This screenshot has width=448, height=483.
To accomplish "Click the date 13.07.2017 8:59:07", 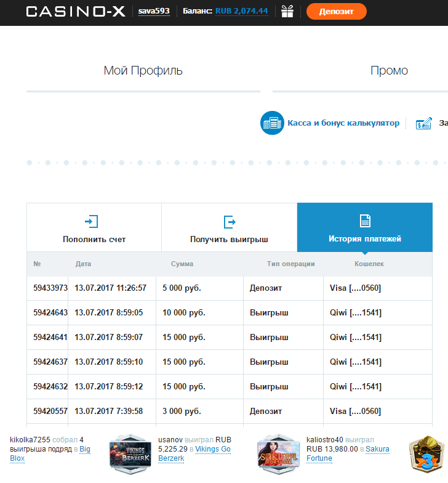I will click(x=108, y=338).
